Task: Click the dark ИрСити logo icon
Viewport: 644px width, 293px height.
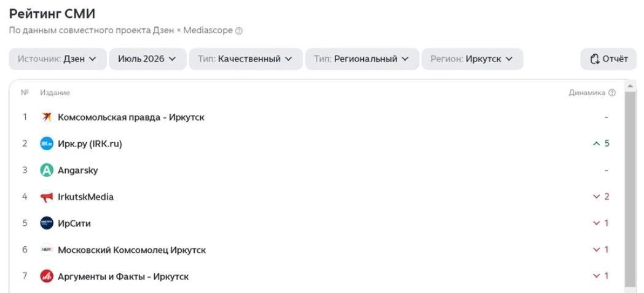Action: 47,223
